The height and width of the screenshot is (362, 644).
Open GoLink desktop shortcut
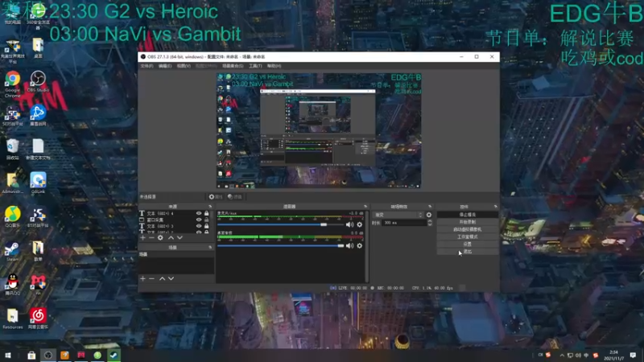click(x=38, y=183)
